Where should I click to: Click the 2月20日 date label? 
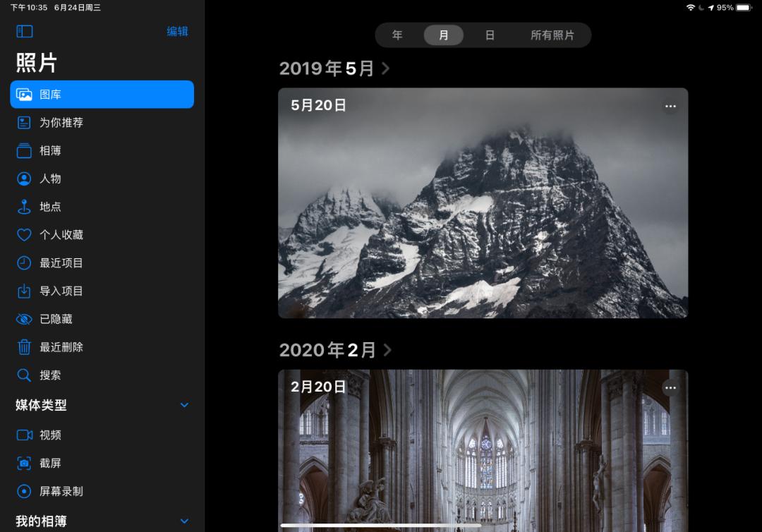318,387
